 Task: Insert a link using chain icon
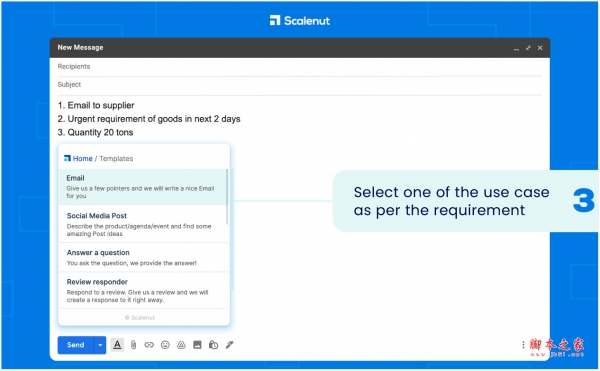tap(149, 345)
